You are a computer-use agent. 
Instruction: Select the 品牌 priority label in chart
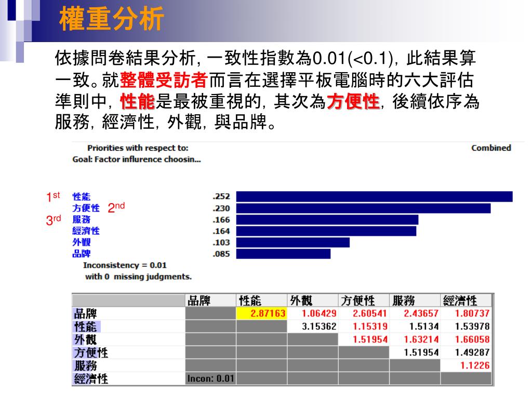coord(82,254)
